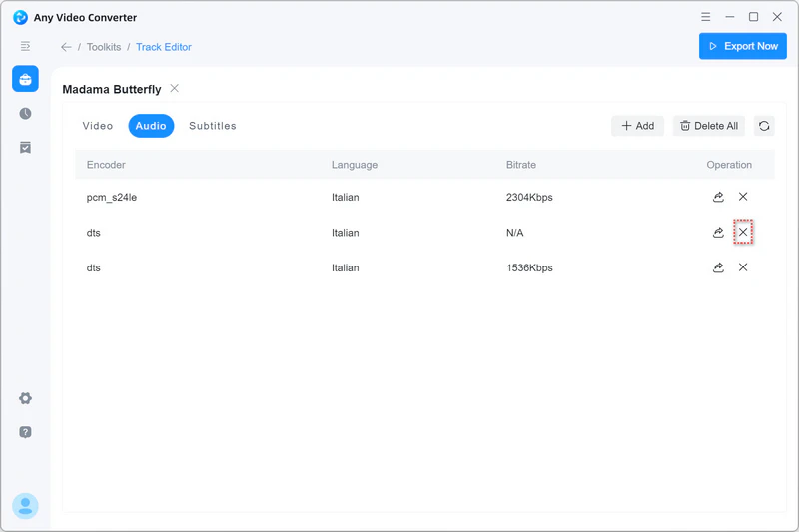
Task: Click the Any Video Converter logo icon
Action: 20,17
